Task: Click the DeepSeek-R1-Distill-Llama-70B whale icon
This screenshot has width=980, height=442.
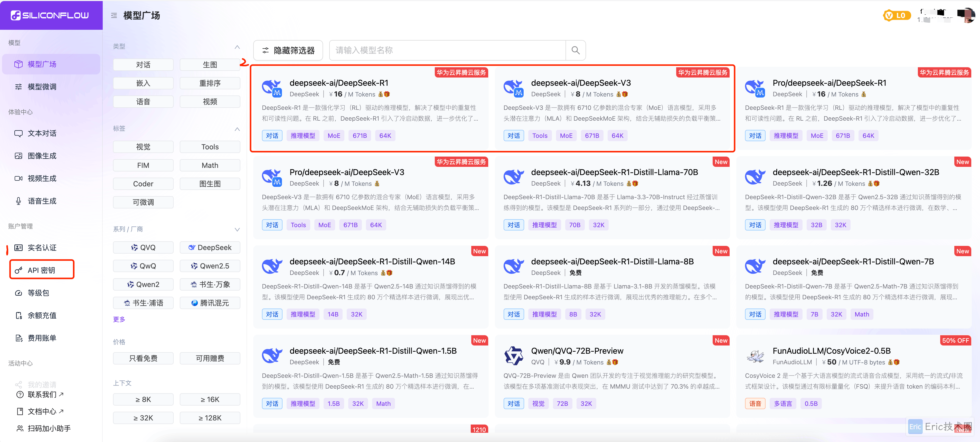Action: (x=513, y=177)
